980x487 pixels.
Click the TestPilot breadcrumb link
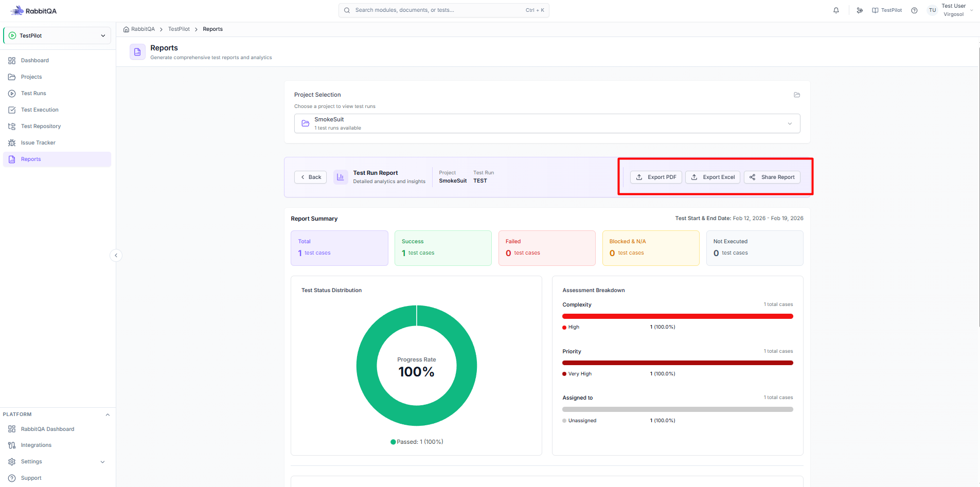pos(179,29)
